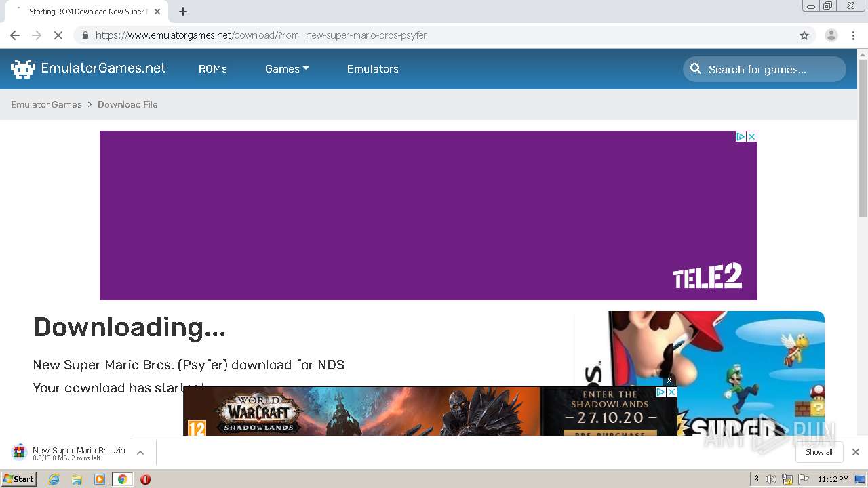Minimize the Chrome window
Image resolution: width=868 pixels, height=488 pixels.
tap(811, 6)
